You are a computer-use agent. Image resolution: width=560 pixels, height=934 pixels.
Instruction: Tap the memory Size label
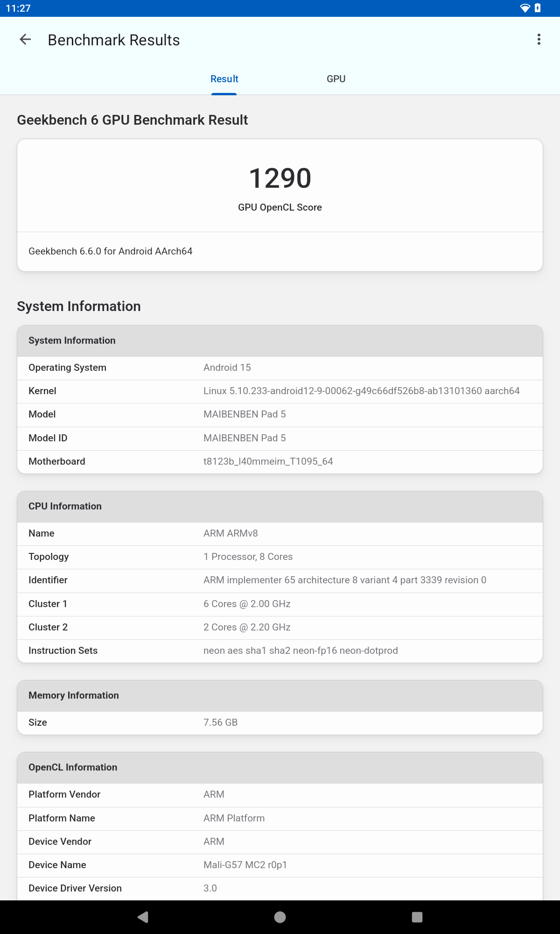38,722
